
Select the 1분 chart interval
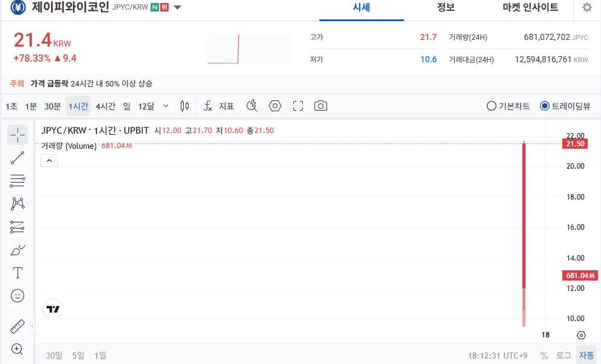[31, 106]
